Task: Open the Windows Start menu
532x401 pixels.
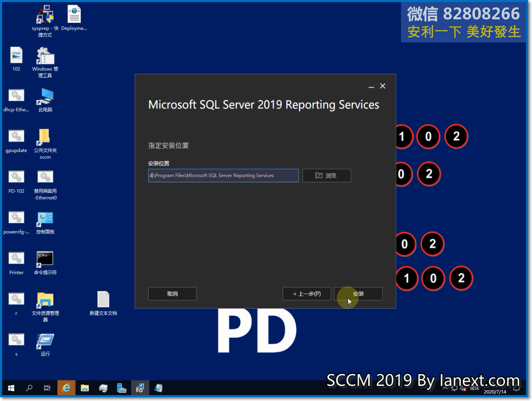Action: tap(11, 388)
